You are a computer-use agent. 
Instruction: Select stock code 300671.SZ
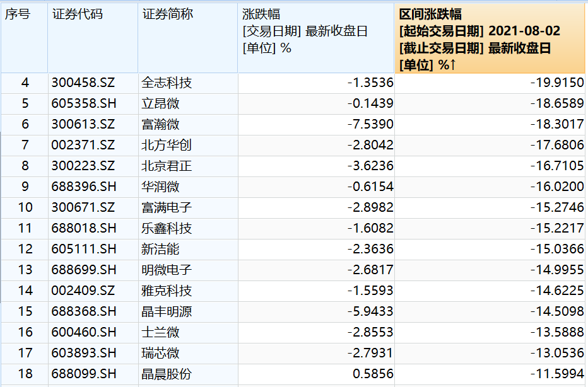click(x=83, y=207)
